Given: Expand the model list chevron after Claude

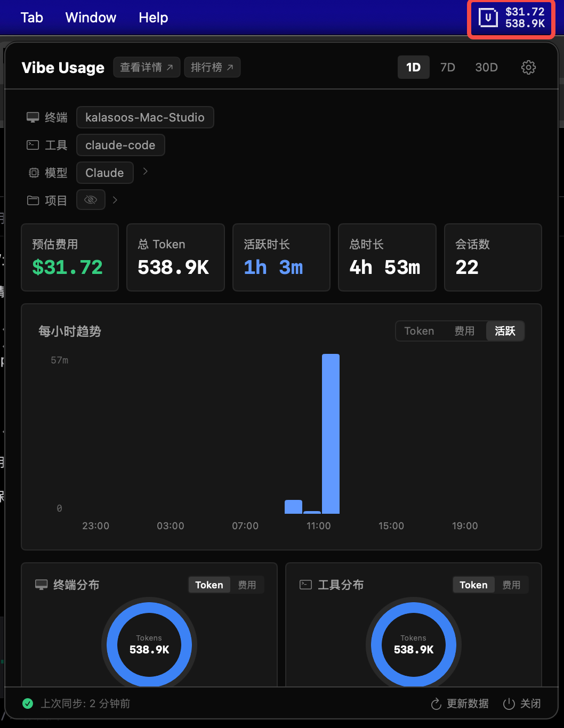Looking at the screenshot, I should click(x=145, y=172).
